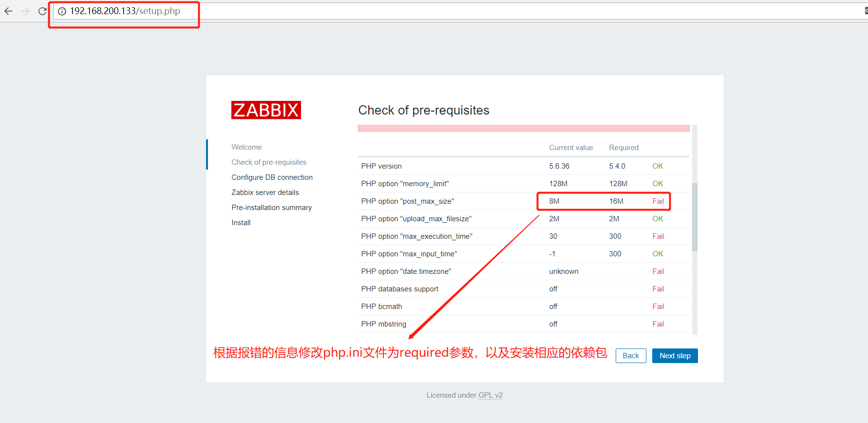The image size is (868, 423).
Task: Click the -1 max_input_time current value
Action: tap(552, 254)
